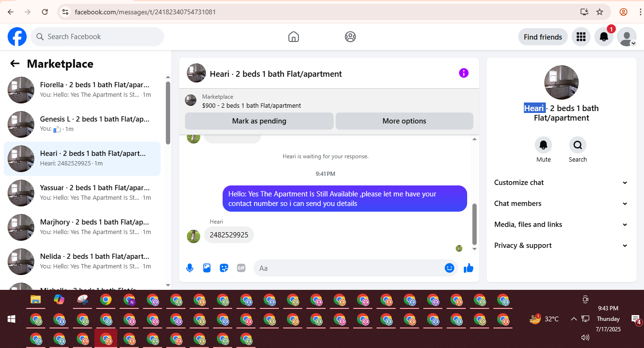Record a voice clip with microphone icon
The height and width of the screenshot is (348, 644).
[x=190, y=268]
